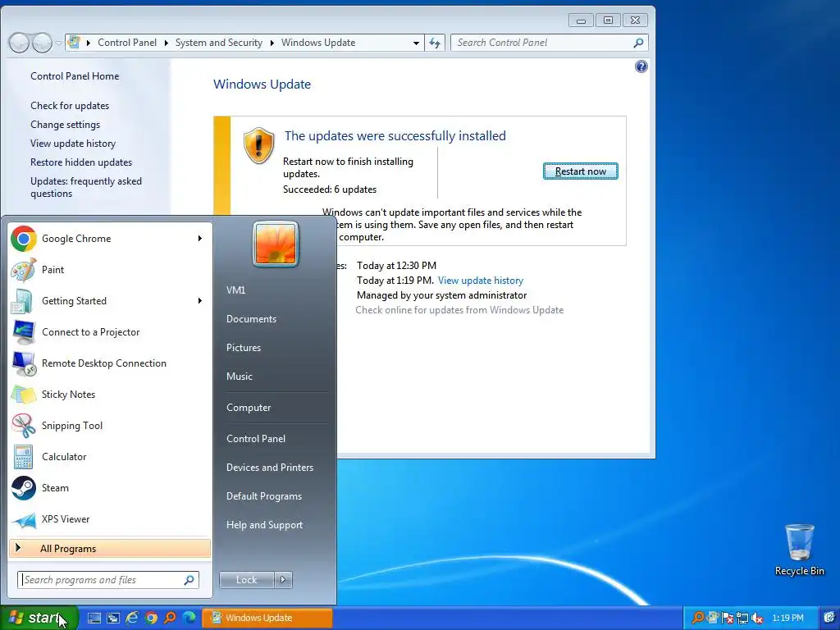Open Music from the Start menu
The height and width of the screenshot is (630, 840).
239,376
